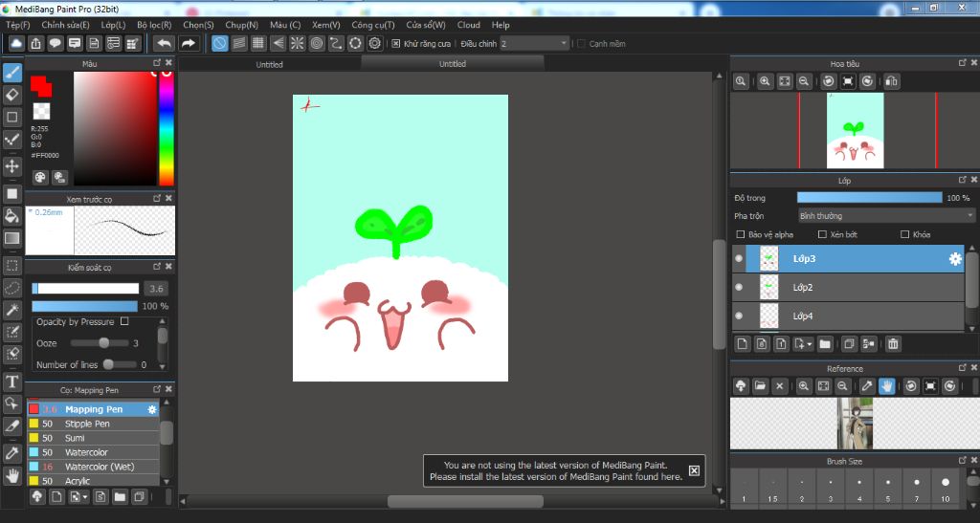Turn snap off with the blue icon
This screenshot has width=980, height=523.
pos(219,43)
